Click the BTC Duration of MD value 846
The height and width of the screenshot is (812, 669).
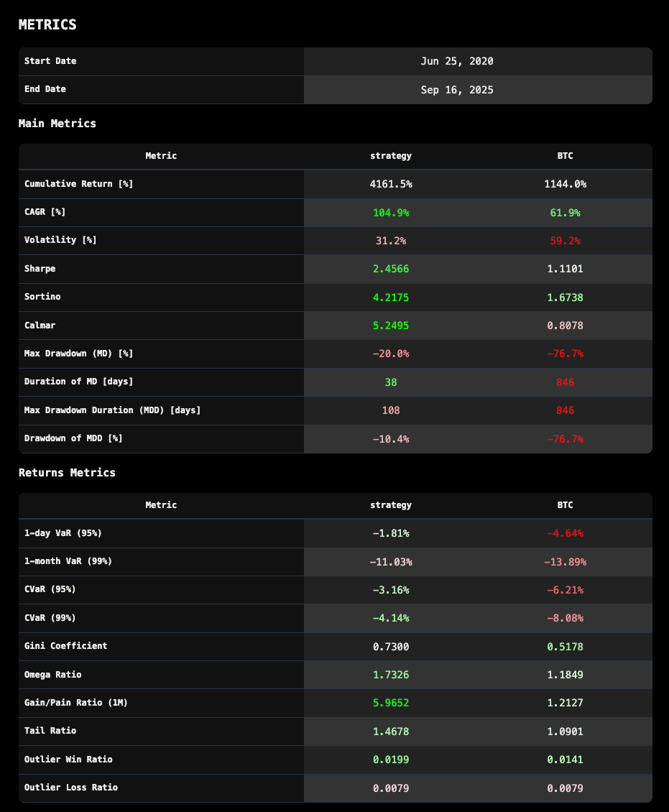565,382
